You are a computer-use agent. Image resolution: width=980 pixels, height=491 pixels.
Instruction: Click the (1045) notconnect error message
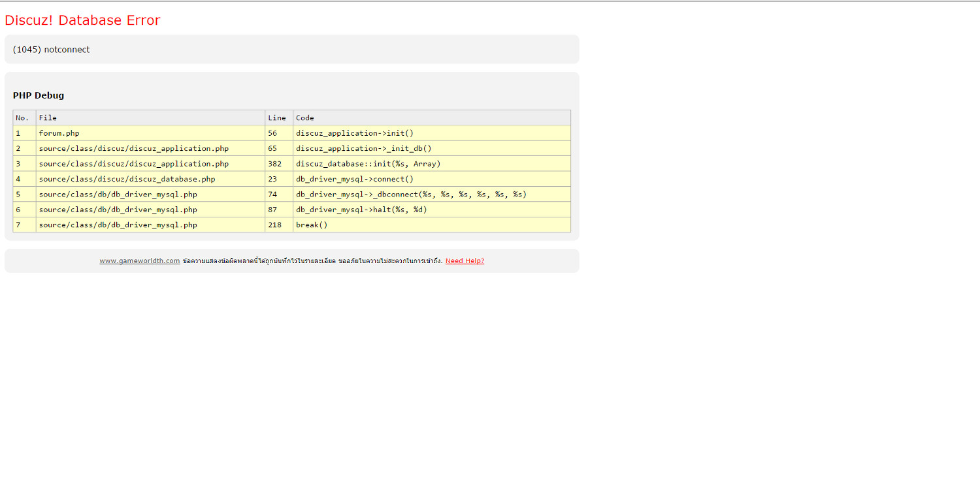(52, 50)
